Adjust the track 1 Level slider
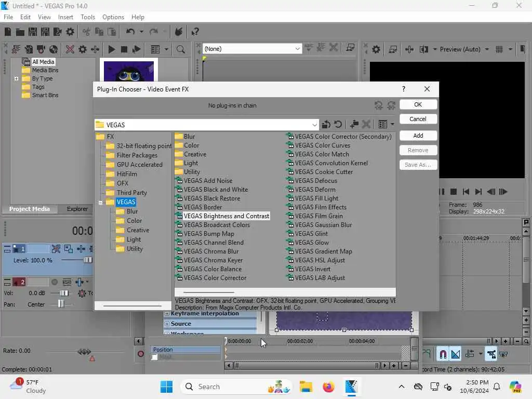The height and width of the screenshot is (399, 532). tap(87, 260)
